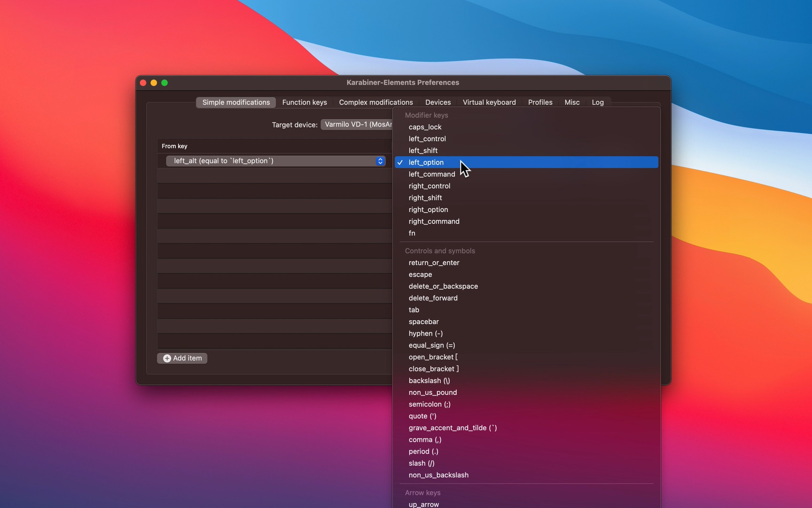Open the Simple modifications tab
Viewport: 812px width, 508px height.
coord(236,102)
